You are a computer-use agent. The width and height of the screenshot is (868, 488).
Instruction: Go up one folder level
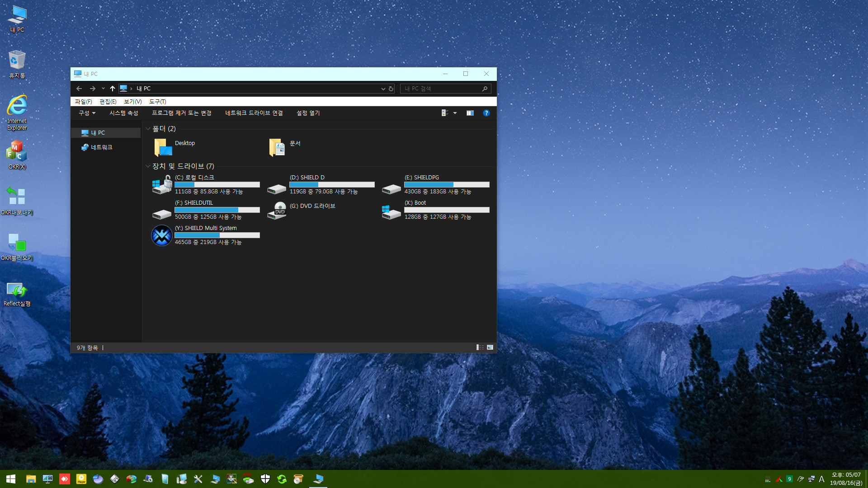pos(113,89)
